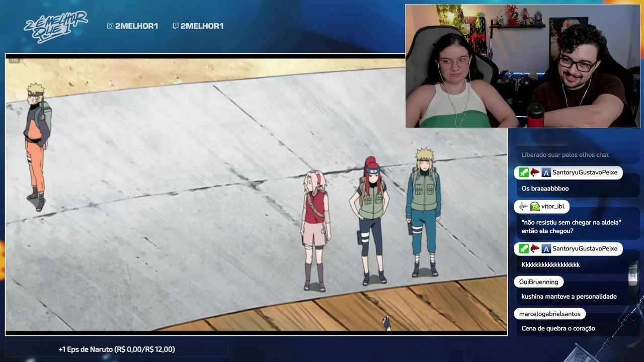Click red shark badge on the 'Os braaabbboo' message
The height and width of the screenshot is (362, 644).
click(535, 172)
